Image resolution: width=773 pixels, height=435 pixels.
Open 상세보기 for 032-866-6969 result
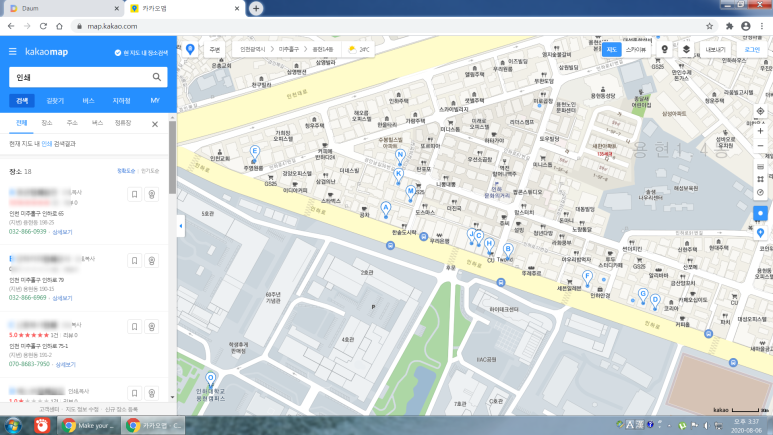coord(62,298)
